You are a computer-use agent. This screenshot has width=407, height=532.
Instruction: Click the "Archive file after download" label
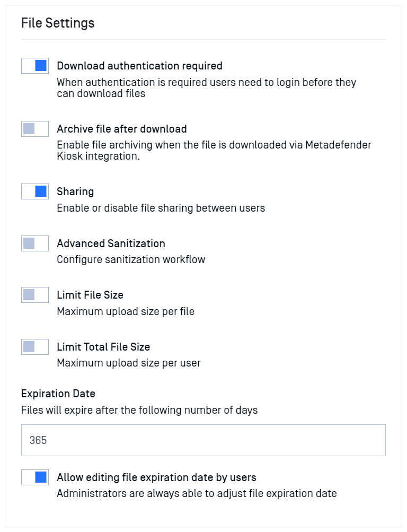[122, 129]
